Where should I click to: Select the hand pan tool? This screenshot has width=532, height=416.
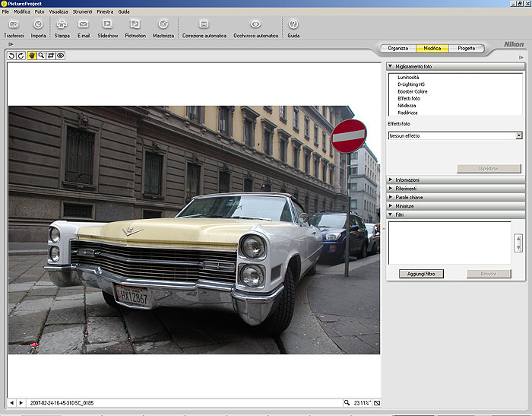tap(31, 56)
